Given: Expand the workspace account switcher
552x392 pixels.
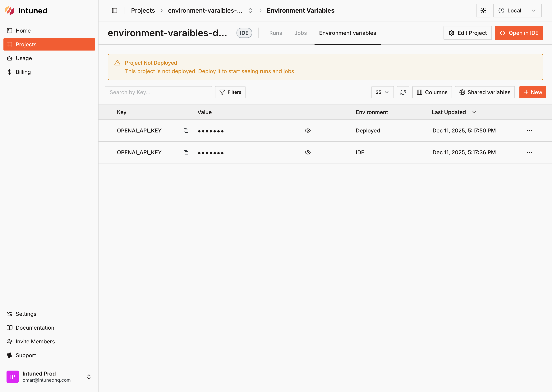Looking at the screenshot, I should pos(89,376).
